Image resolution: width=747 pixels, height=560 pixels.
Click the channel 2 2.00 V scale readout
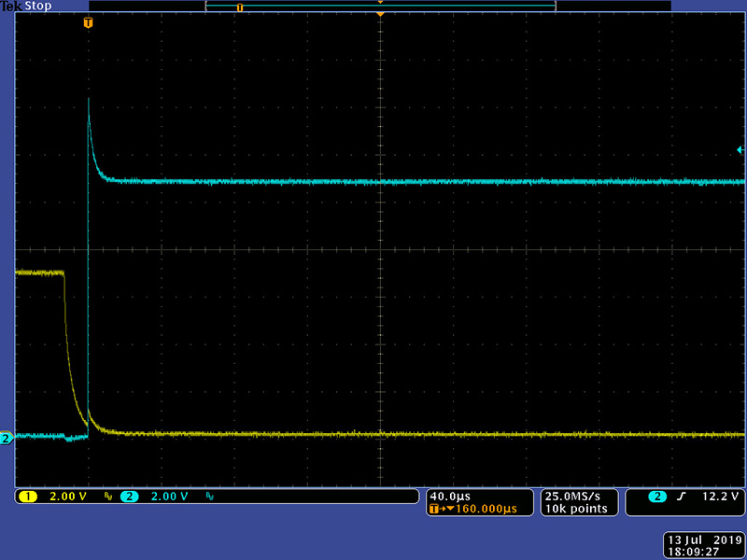[168, 497]
